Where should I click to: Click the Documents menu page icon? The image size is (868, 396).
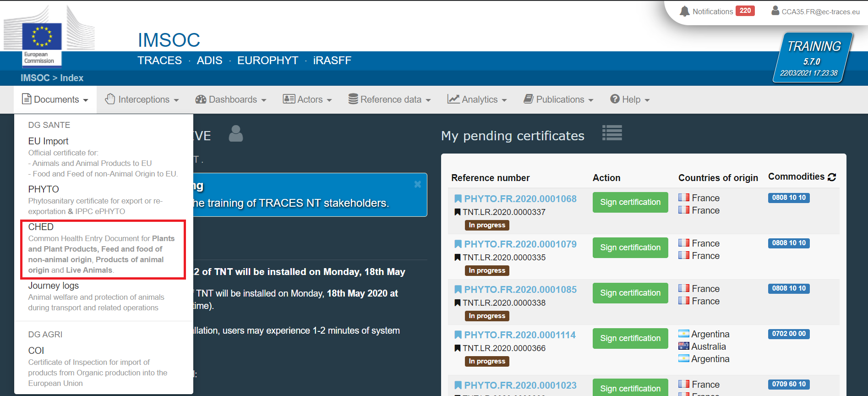27,99
